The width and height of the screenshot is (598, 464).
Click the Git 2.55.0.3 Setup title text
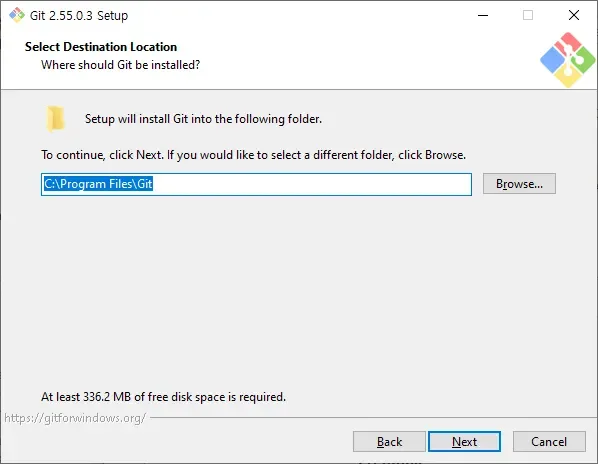pos(79,16)
